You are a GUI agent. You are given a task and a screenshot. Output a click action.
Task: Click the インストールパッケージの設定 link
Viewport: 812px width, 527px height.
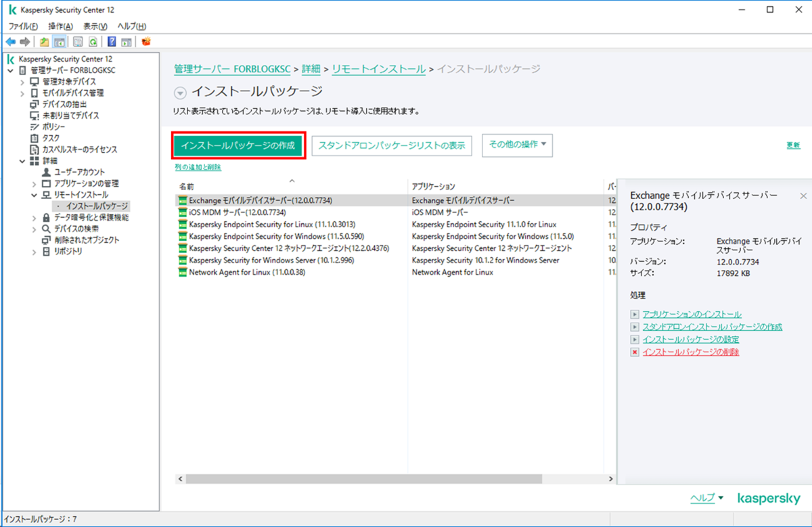coord(690,340)
